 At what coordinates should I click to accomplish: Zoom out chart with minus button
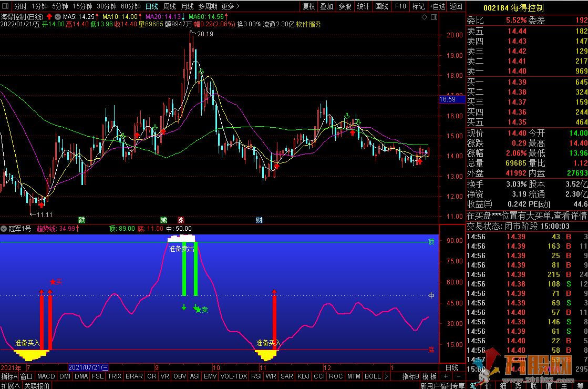point(459,376)
